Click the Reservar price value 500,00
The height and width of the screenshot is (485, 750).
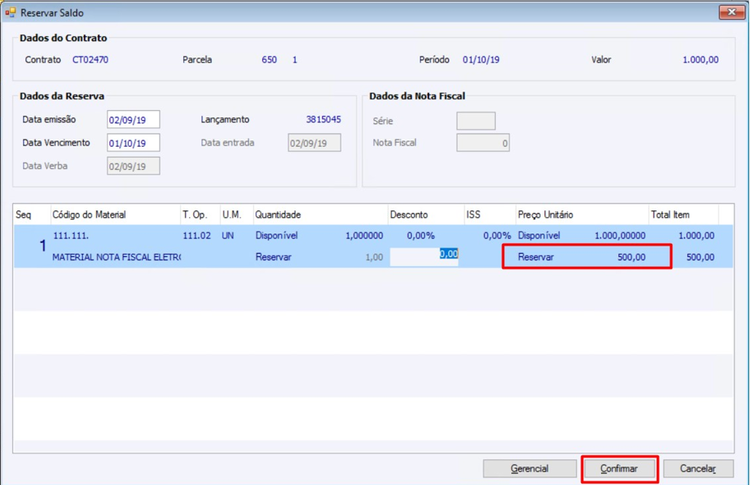pos(631,257)
